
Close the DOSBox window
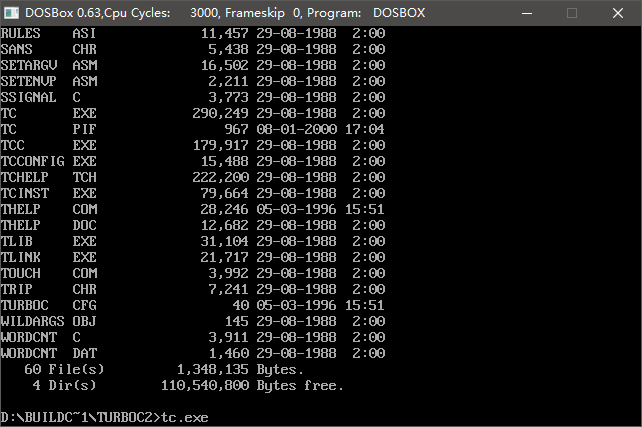[618, 13]
